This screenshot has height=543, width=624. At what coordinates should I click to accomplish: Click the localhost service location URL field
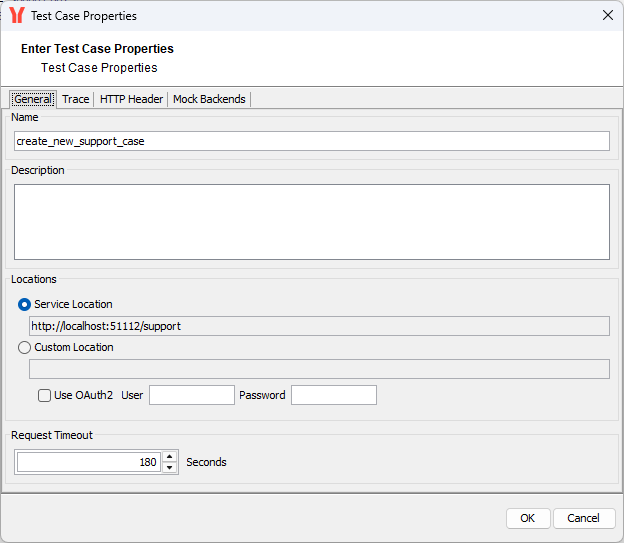click(x=320, y=326)
